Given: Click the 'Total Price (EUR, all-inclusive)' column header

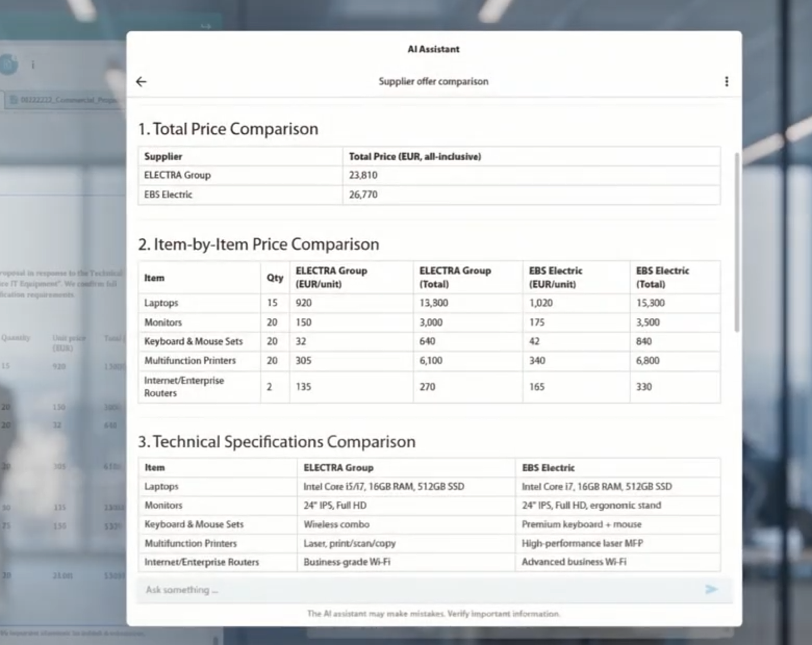Looking at the screenshot, I should (x=415, y=157).
